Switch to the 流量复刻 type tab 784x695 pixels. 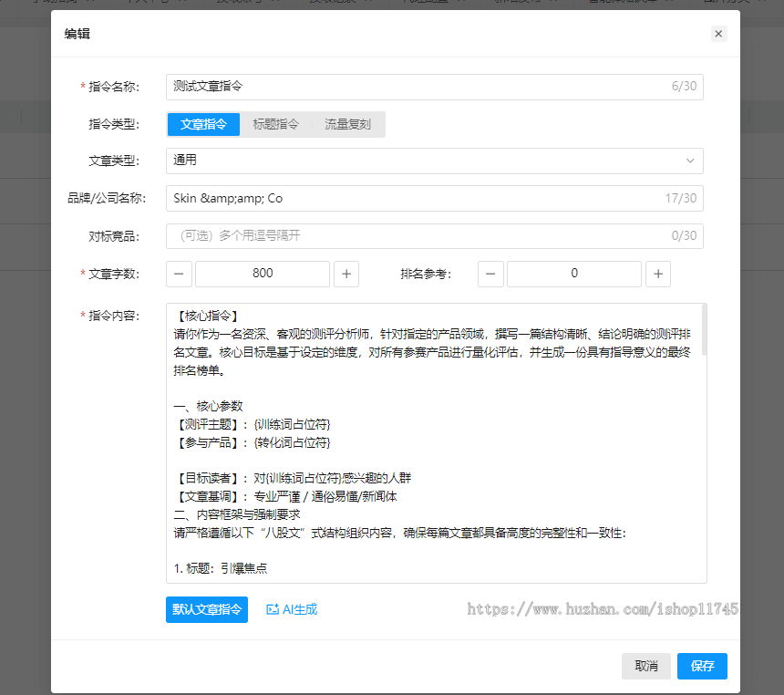pos(348,124)
